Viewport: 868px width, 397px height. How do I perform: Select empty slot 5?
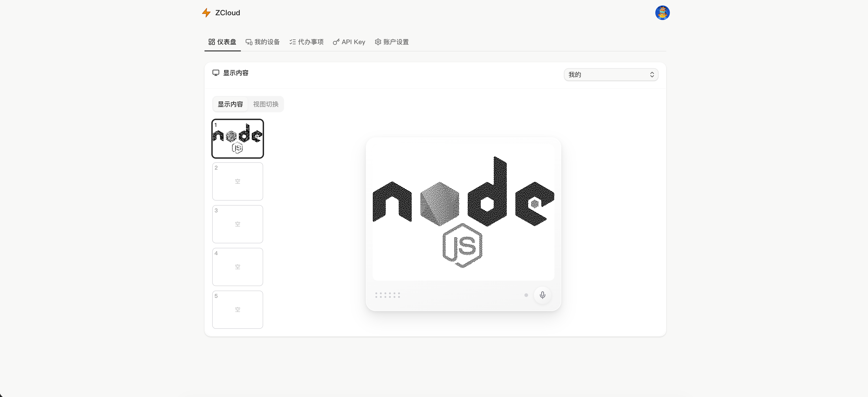[237, 310]
